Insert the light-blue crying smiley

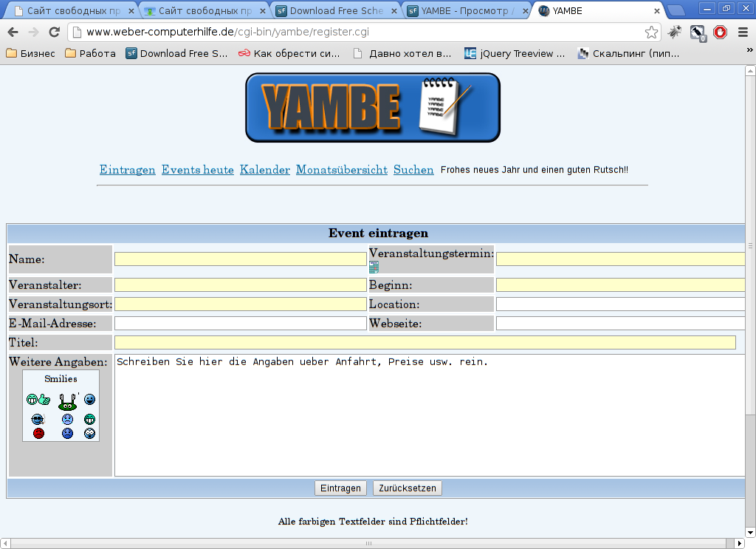[67, 419]
